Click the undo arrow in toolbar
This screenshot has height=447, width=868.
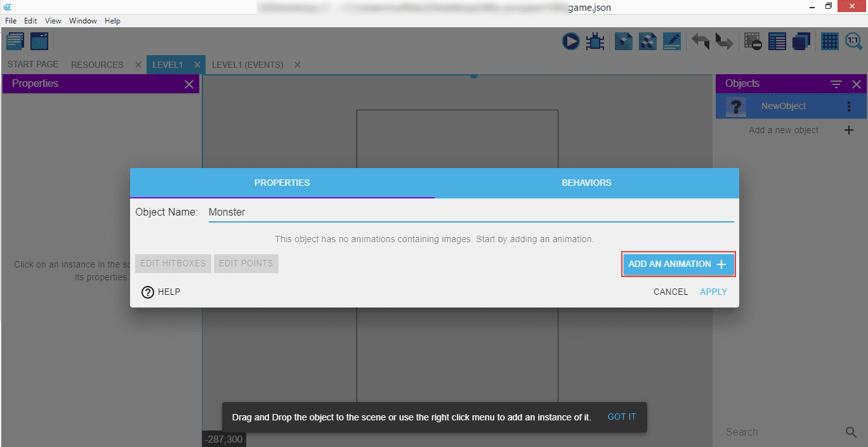click(700, 42)
